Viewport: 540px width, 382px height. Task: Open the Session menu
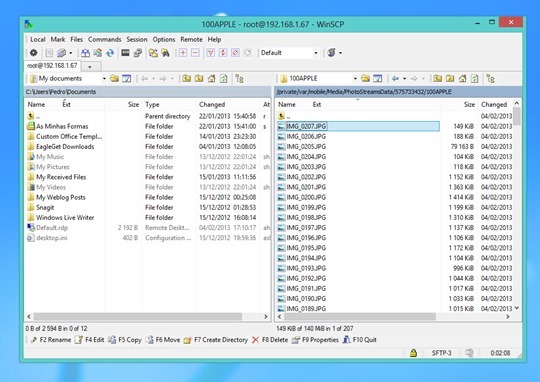(x=137, y=39)
